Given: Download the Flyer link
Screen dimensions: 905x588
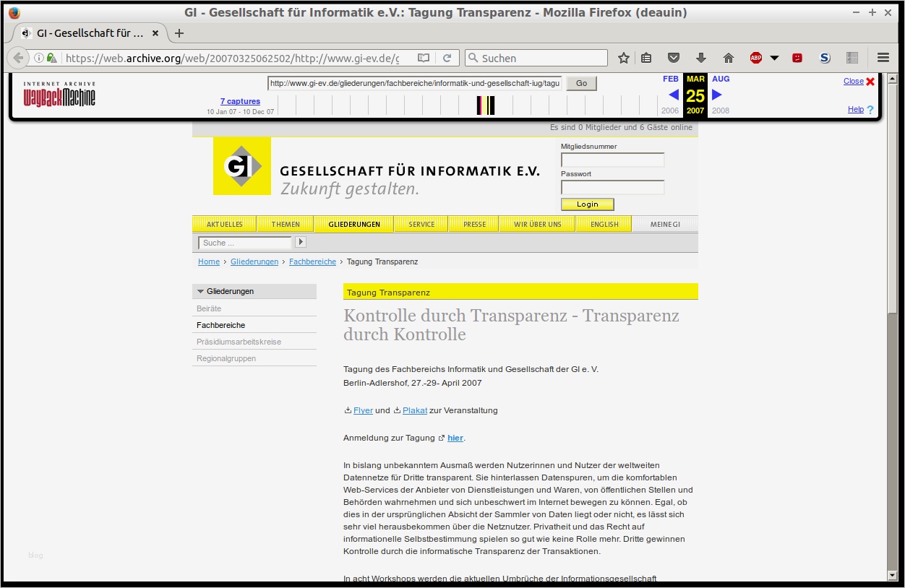Looking at the screenshot, I should (x=363, y=410).
